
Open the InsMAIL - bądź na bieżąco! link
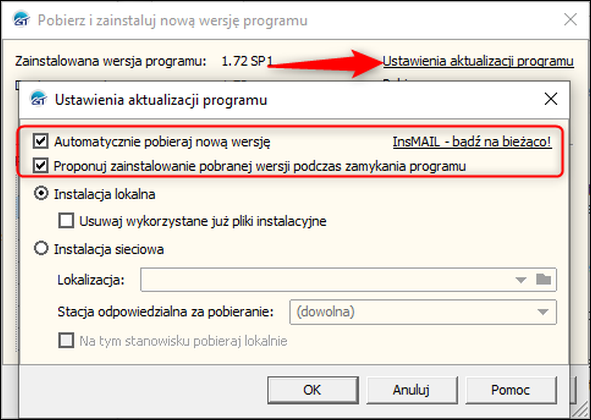tap(472, 142)
